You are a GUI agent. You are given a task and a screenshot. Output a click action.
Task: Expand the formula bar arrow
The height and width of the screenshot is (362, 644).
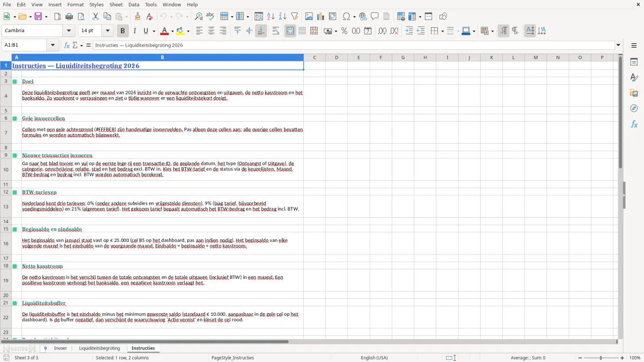(x=618, y=46)
